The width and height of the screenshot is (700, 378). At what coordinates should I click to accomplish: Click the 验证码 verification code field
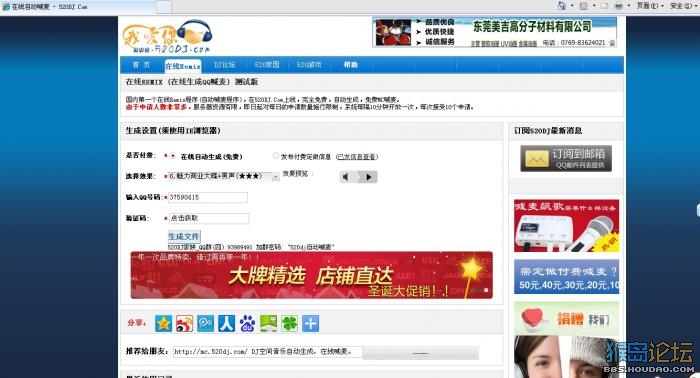click(x=208, y=218)
